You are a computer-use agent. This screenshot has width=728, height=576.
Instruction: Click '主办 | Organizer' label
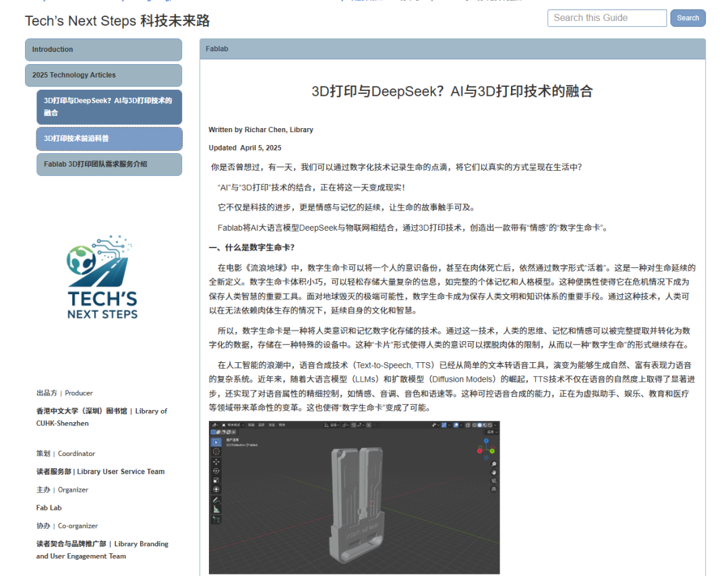(62, 490)
